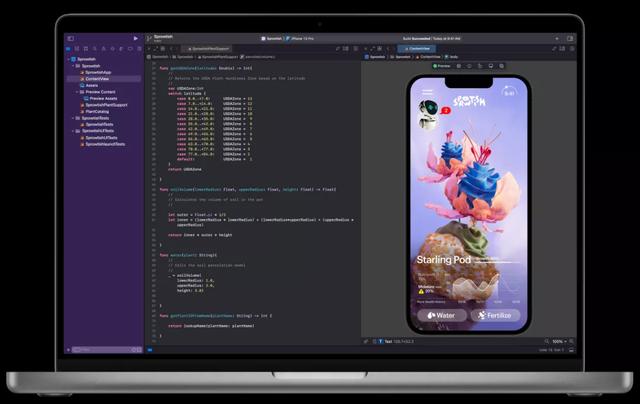Tap the red notification badge beside avatar
This screenshot has width=640, height=404.
pyautogui.click(x=445, y=111)
